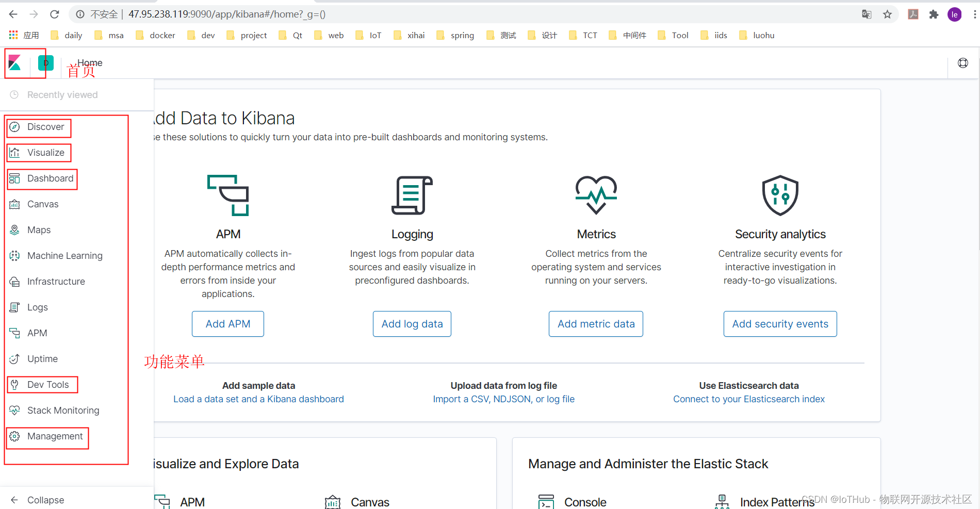Open the Tool bookmarks folder
The image size is (980, 509).
[673, 35]
